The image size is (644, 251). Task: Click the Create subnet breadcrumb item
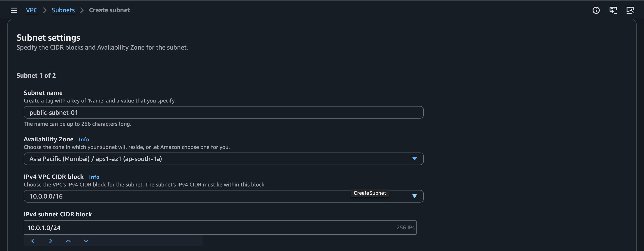click(x=109, y=10)
